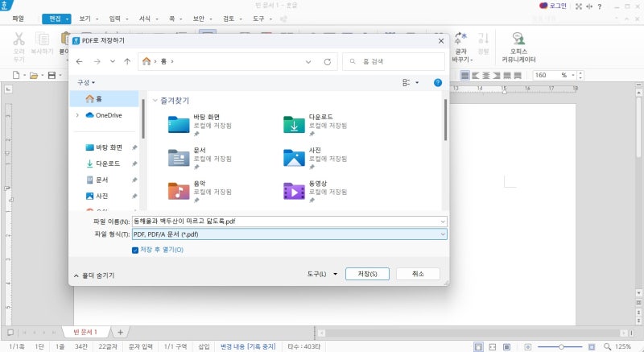The image size is (644, 352).
Task: Collapse the 즐겨찾기 section
Action: [x=155, y=101]
